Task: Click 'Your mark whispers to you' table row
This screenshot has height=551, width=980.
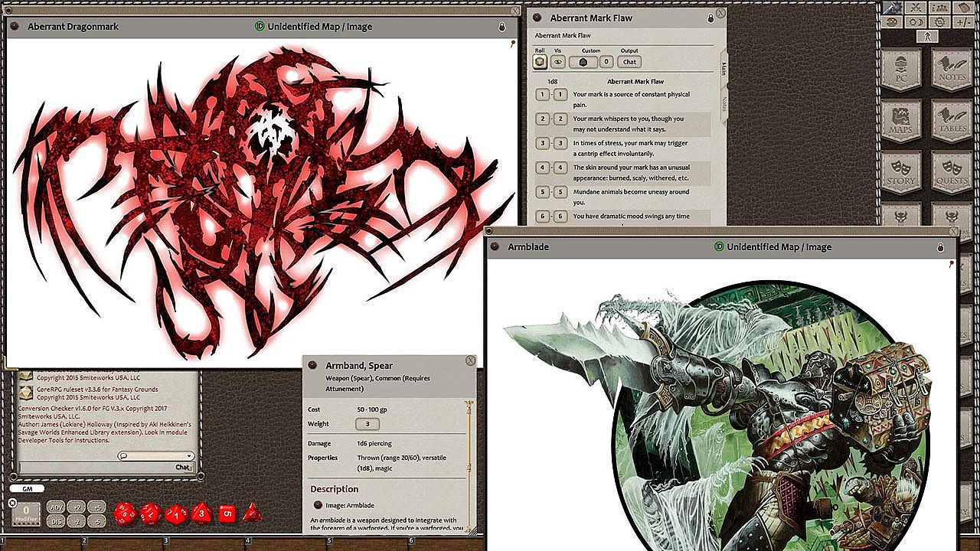Action: click(x=622, y=123)
